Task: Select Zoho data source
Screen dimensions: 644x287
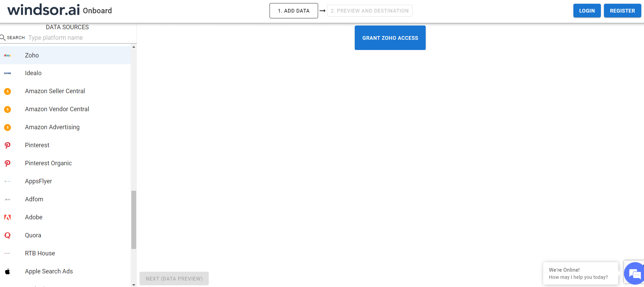Action: point(65,55)
